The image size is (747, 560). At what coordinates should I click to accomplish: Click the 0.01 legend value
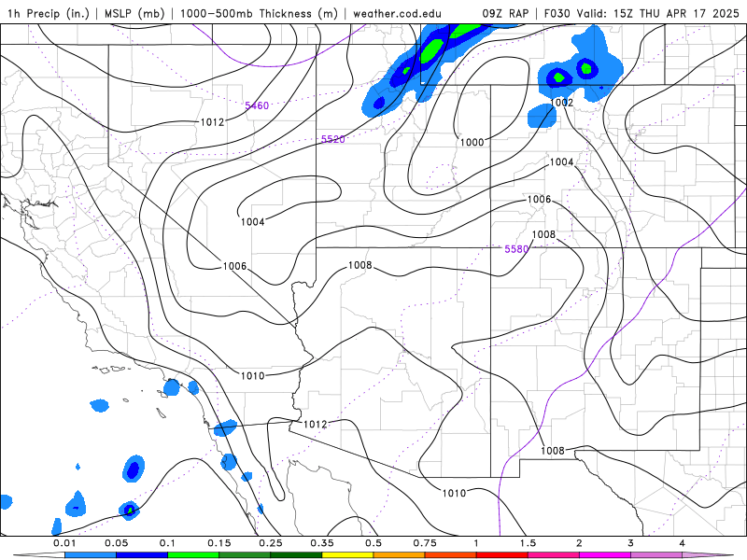click(x=64, y=543)
